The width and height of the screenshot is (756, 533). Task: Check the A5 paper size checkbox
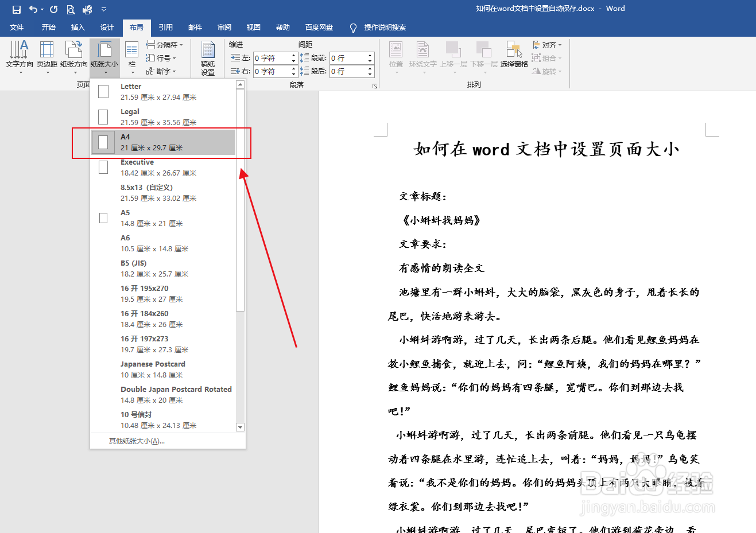[103, 217]
